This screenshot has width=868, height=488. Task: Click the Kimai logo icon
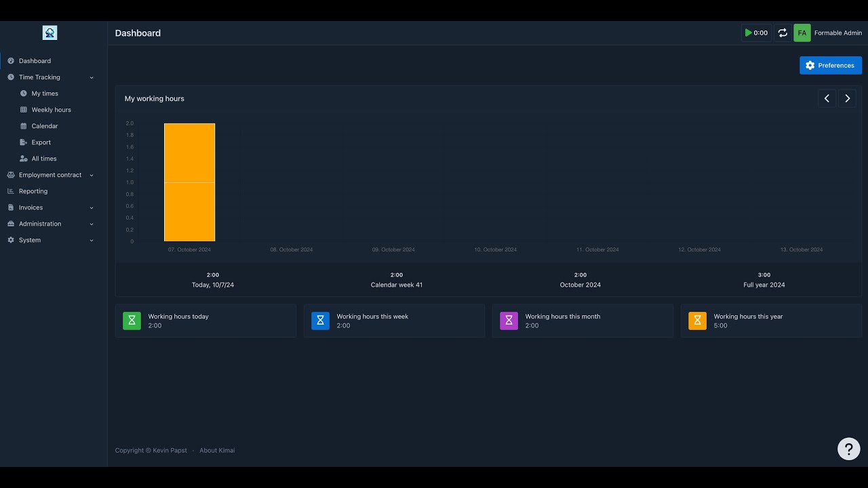[50, 33]
